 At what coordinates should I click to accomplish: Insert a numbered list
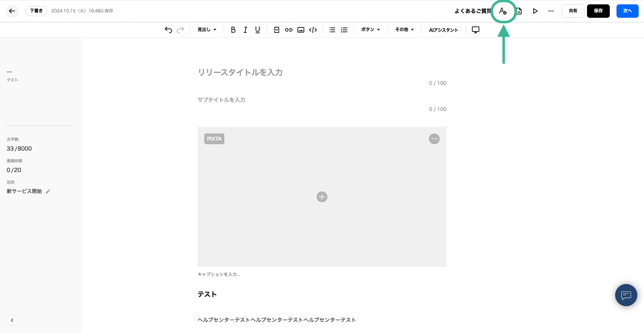[344, 30]
